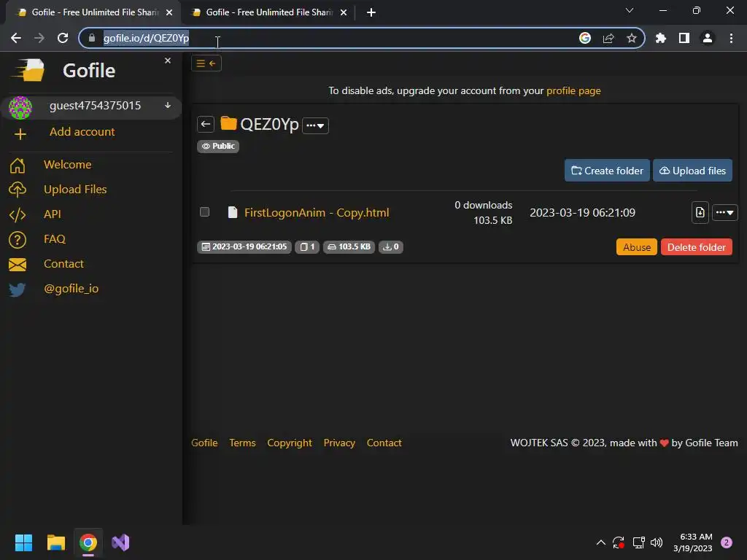Open the footer Contact link
The image size is (747, 560).
(384, 443)
